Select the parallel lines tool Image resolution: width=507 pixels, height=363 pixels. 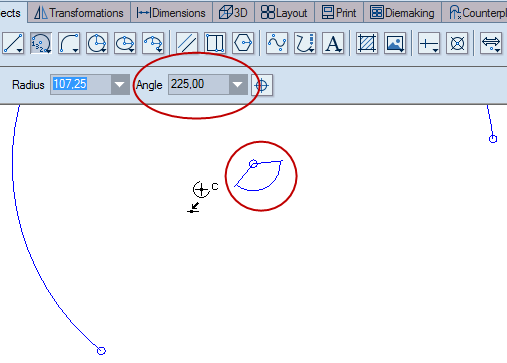pyautogui.click(x=187, y=43)
